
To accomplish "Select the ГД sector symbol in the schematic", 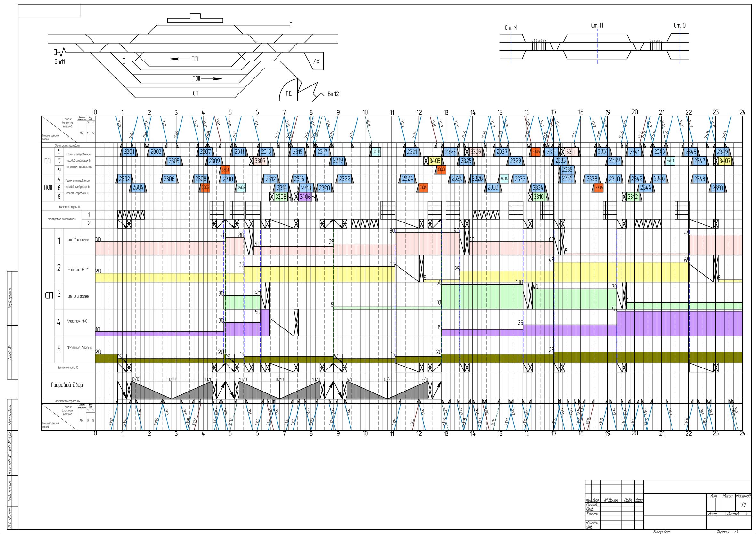I will coord(289,90).
